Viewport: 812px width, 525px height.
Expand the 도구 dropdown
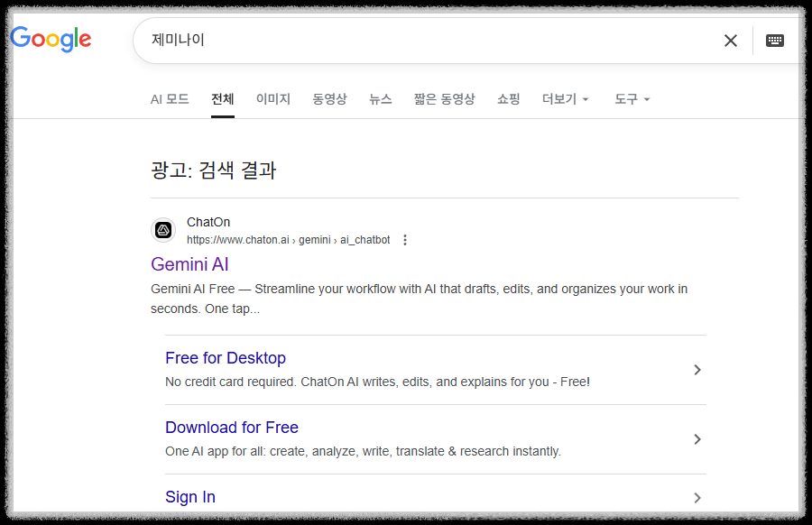click(632, 99)
